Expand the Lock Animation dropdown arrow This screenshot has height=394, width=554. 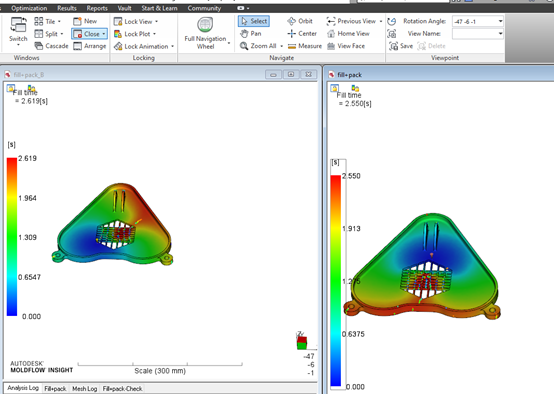click(x=172, y=46)
